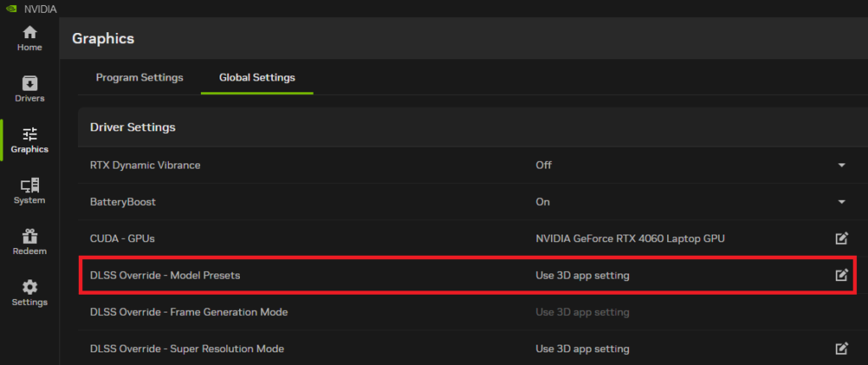The height and width of the screenshot is (365, 868).
Task: Click the NVIDIA GeForce RTX 4060 Laptop GPU value
Action: (x=630, y=239)
